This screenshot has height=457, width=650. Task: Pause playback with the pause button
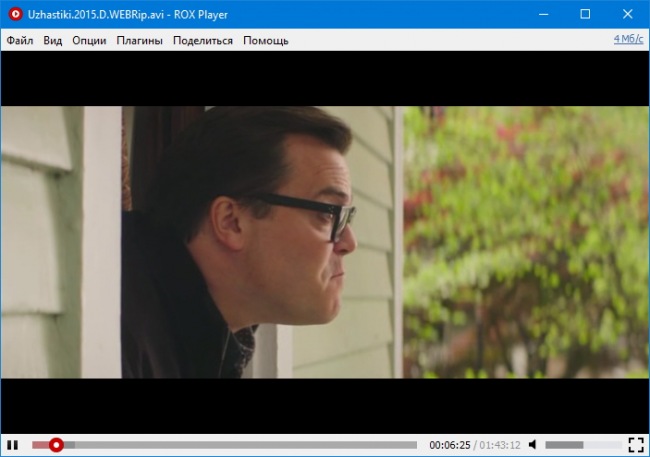(12, 445)
